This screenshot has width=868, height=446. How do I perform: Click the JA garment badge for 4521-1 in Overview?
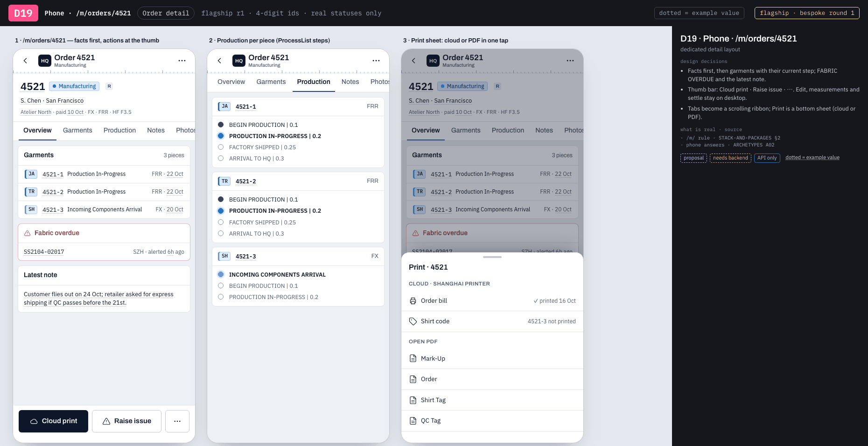pos(31,174)
